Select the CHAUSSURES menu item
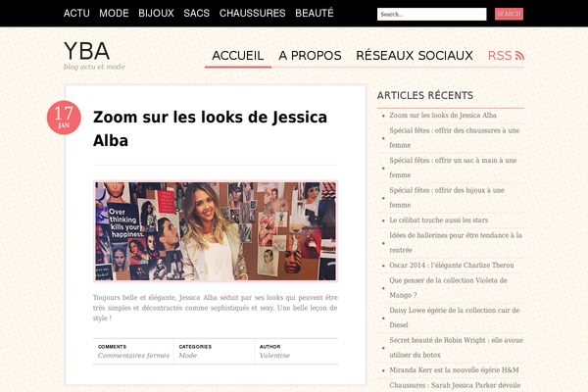The image size is (588, 392). tap(253, 13)
